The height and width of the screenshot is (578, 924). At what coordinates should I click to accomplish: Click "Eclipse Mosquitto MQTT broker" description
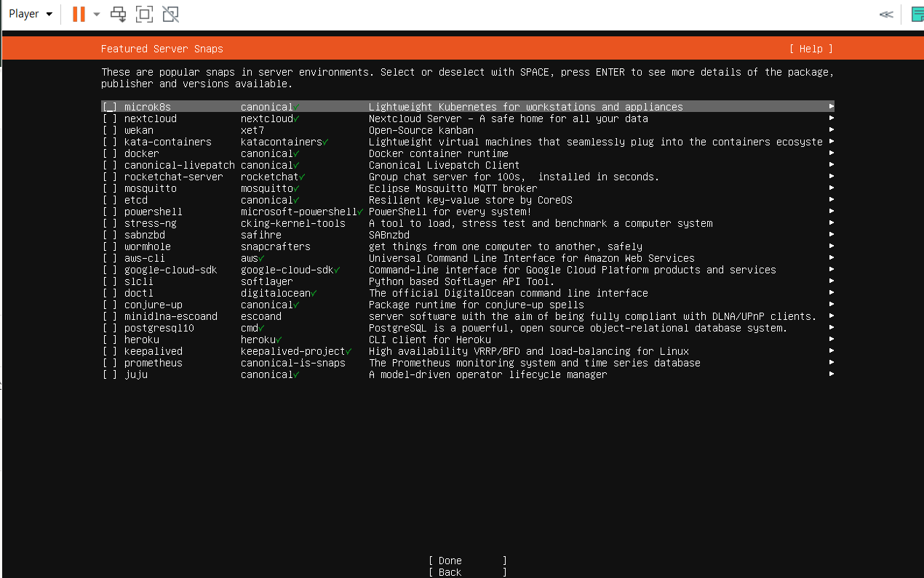coord(453,188)
